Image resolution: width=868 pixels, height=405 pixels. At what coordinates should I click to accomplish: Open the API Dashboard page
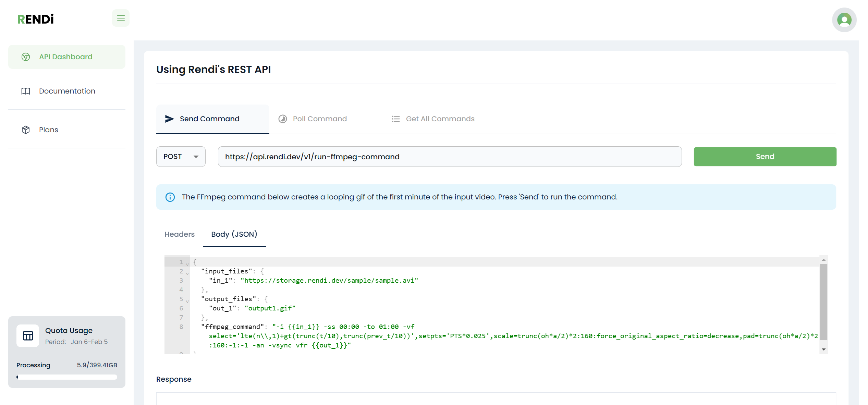pyautogui.click(x=67, y=57)
